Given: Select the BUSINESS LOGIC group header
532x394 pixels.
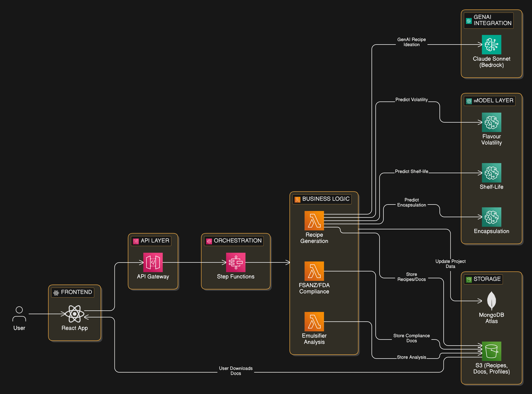Looking at the screenshot, I should point(322,199).
